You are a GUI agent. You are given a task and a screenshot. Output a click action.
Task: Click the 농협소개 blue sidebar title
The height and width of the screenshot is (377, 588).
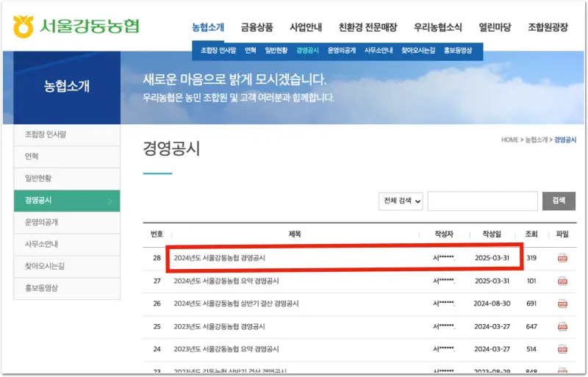[67, 86]
